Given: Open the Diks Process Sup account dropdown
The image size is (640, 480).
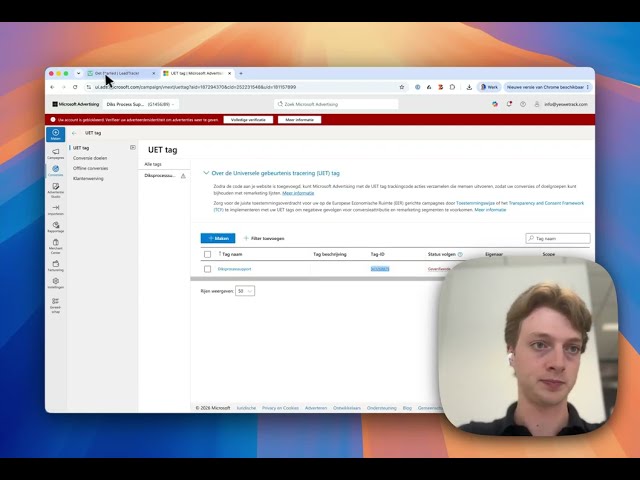Looking at the screenshot, I should 140,104.
